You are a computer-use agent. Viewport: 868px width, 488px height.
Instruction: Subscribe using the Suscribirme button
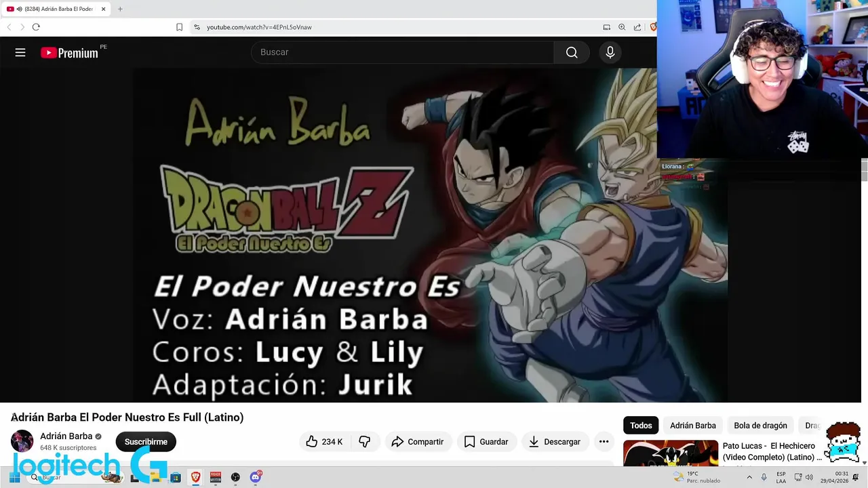coord(146,442)
